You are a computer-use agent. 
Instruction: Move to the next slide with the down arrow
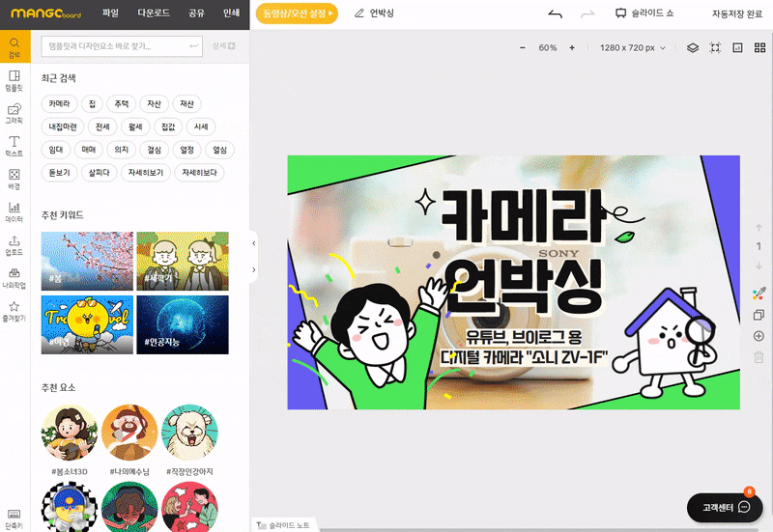click(759, 266)
